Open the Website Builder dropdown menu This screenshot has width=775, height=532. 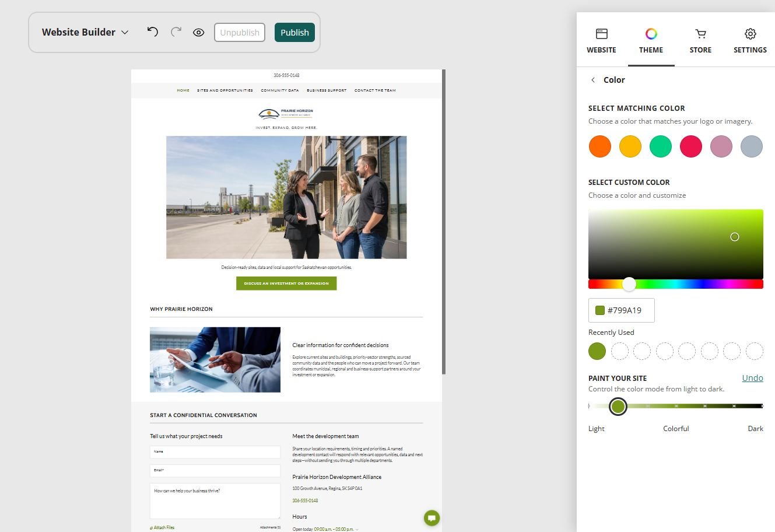point(85,32)
